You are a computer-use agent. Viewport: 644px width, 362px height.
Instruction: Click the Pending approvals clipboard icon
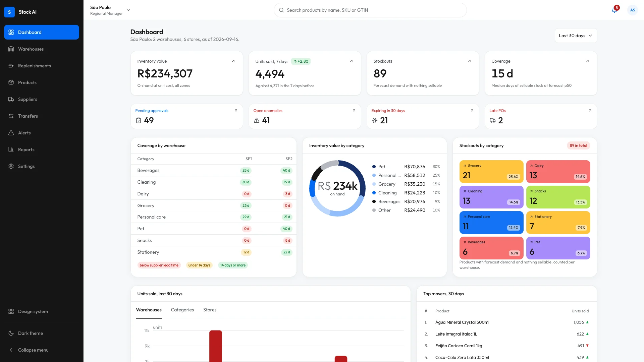(x=139, y=120)
